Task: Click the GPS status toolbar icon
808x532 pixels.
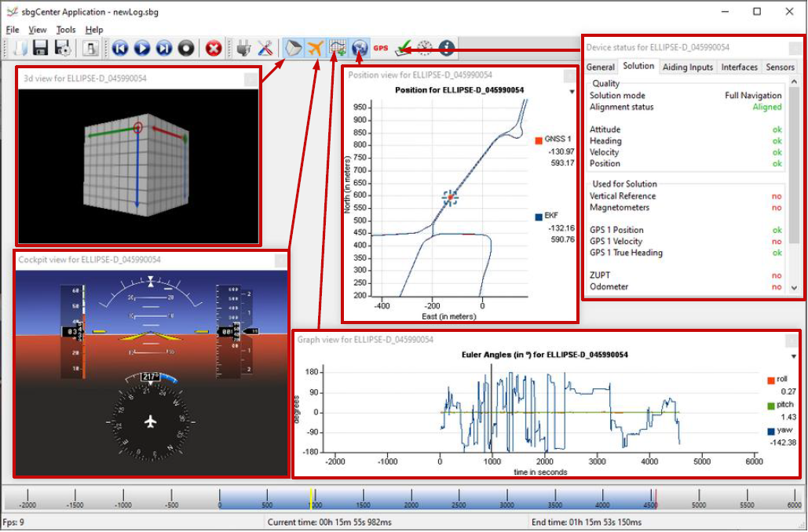Action: 382,49
